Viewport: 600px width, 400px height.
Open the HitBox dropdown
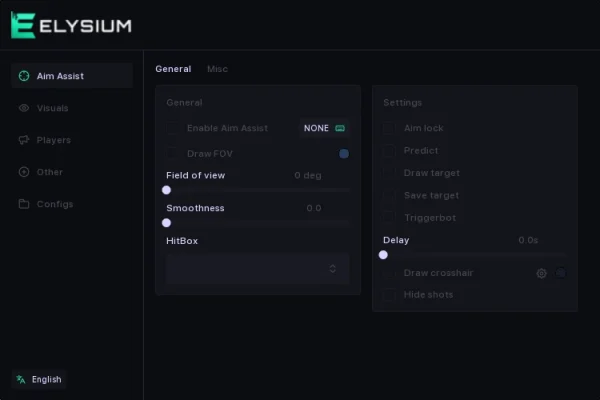pos(258,269)
